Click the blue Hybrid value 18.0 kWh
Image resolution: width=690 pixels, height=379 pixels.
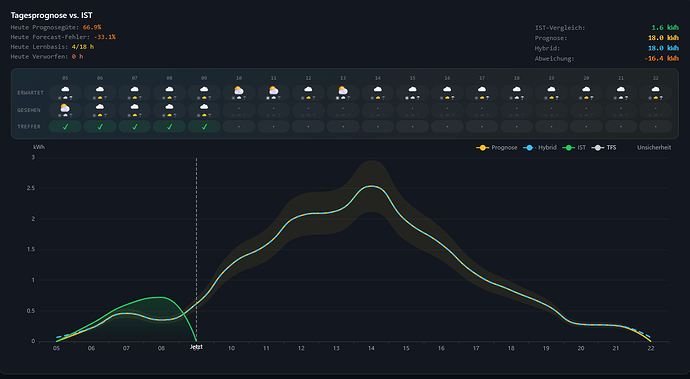[x=663, y=48]
